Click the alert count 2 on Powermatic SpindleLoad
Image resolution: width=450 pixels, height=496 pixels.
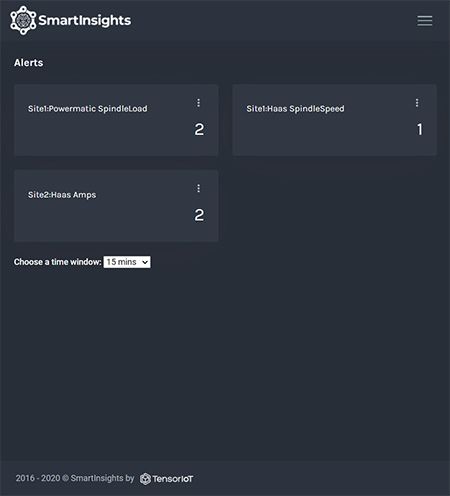pyautogui.click(x=199, y=129)
